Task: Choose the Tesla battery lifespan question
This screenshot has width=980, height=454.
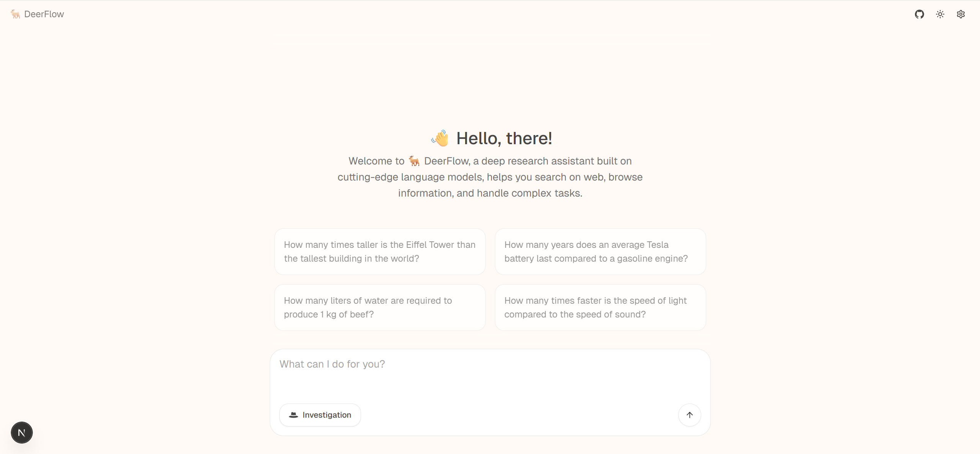Action: click(600, 252)
